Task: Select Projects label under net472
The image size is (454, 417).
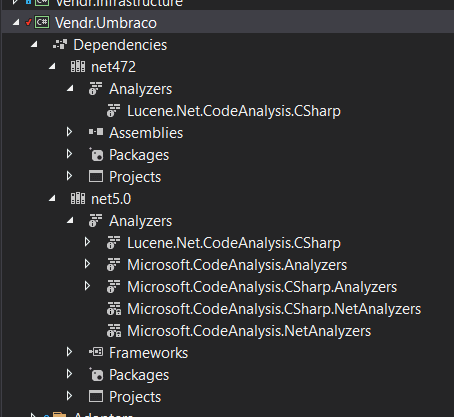Action: pyautogui.click(x=135, y=177)
